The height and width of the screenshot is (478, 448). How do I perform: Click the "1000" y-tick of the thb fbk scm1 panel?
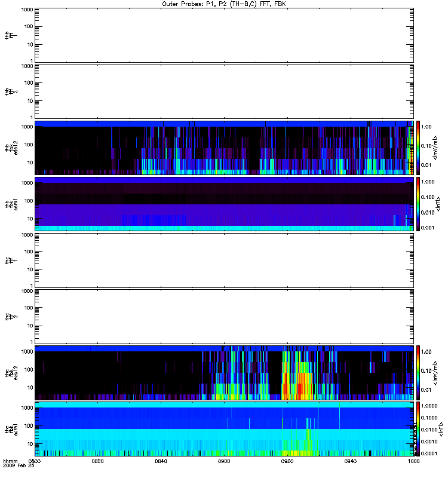[27, 183]
